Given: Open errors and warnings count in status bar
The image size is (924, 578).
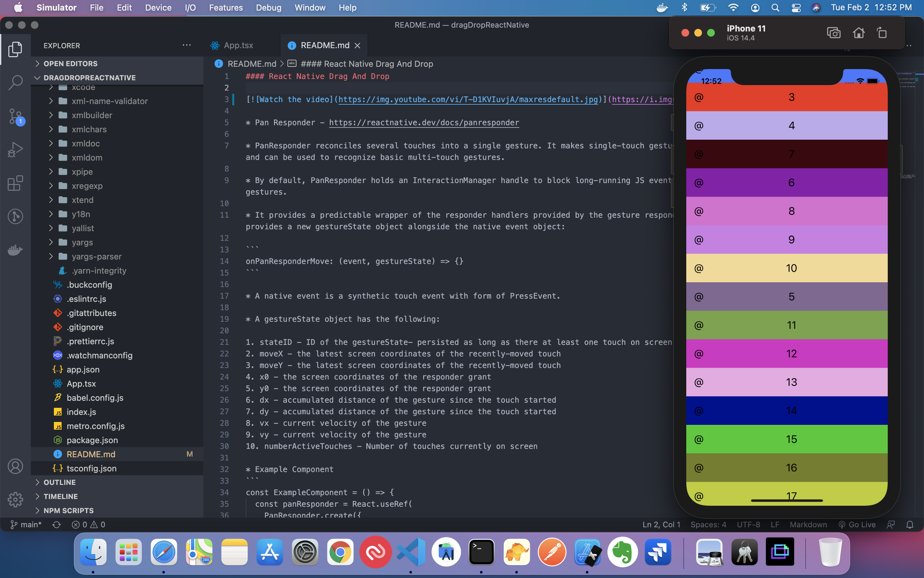Looking at the screenshot, I should tap(89, 524).
